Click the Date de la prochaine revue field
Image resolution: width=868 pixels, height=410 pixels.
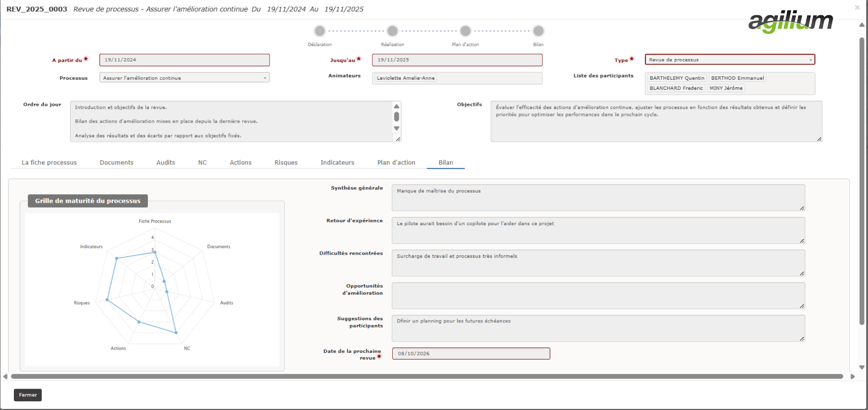coord(470,353)
